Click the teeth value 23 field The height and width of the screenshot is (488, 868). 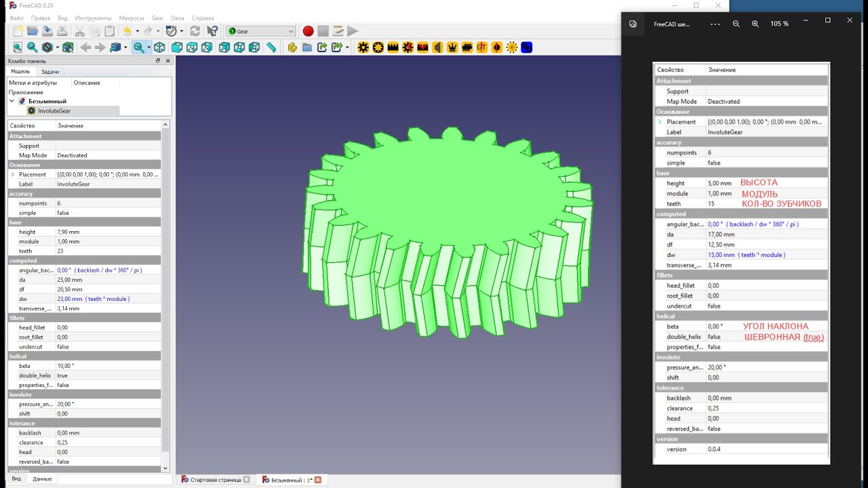tap(108, 251)
